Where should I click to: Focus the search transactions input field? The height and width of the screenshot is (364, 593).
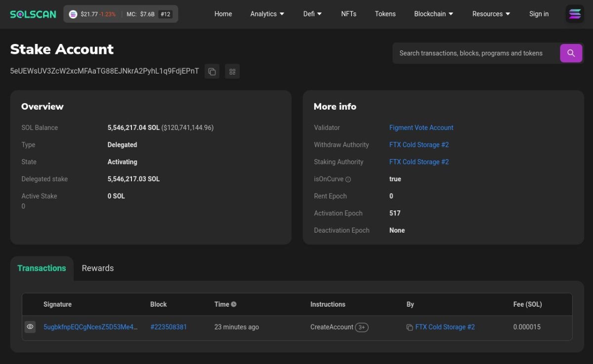[476, 53]
